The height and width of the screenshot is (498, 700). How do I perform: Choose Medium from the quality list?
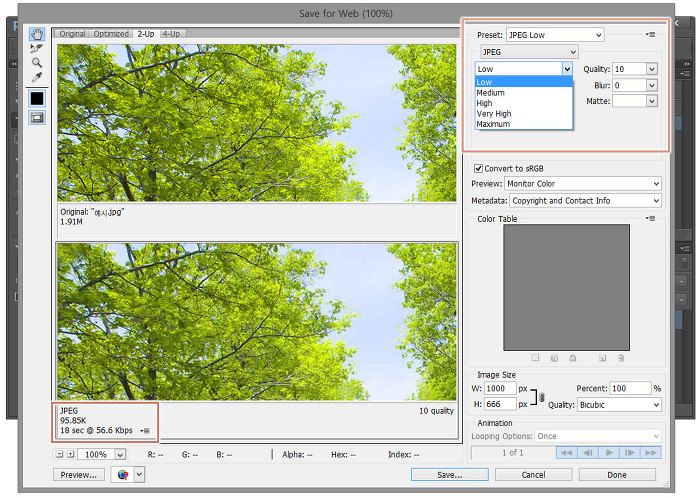click(x=524, y=92)
